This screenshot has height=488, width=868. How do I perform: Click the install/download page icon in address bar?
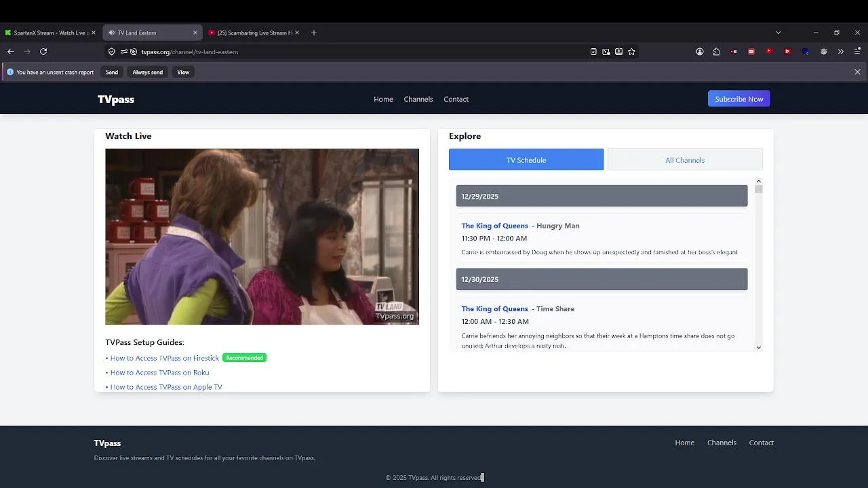pyautogui.click(x=619, y=52)
